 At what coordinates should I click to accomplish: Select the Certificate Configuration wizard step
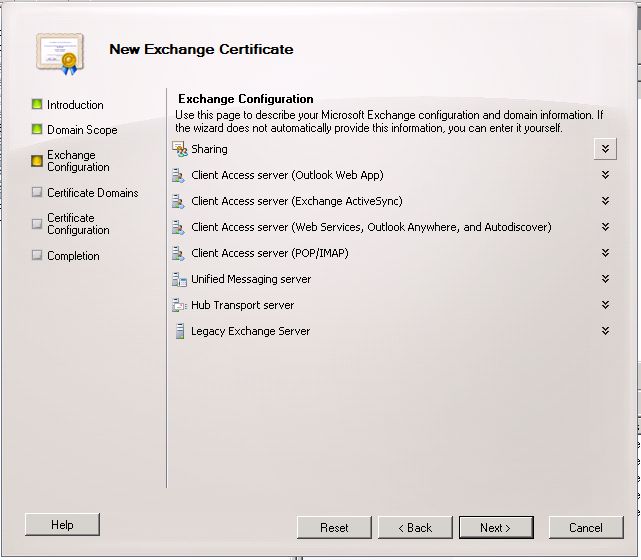click(78, 224)
